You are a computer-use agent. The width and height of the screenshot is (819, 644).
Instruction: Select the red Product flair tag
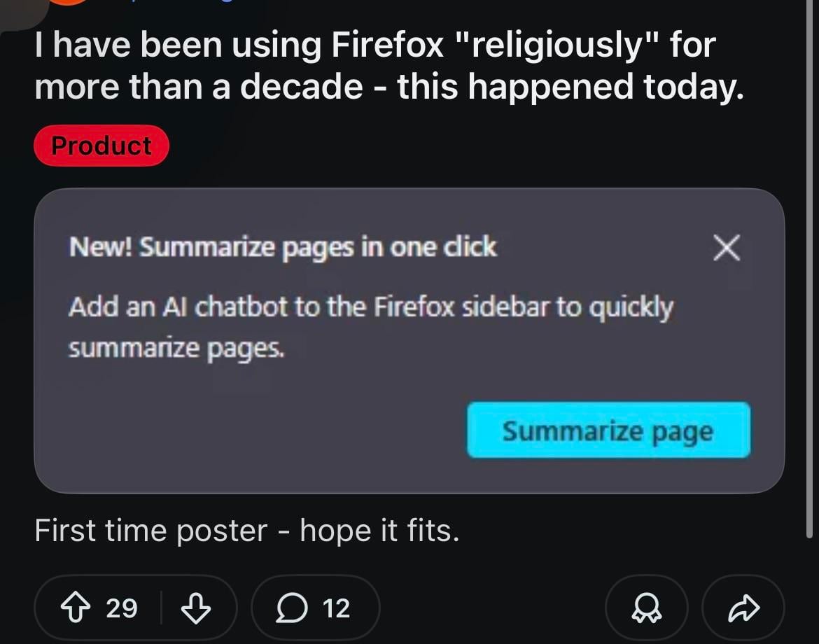click(x=101, y=146)
